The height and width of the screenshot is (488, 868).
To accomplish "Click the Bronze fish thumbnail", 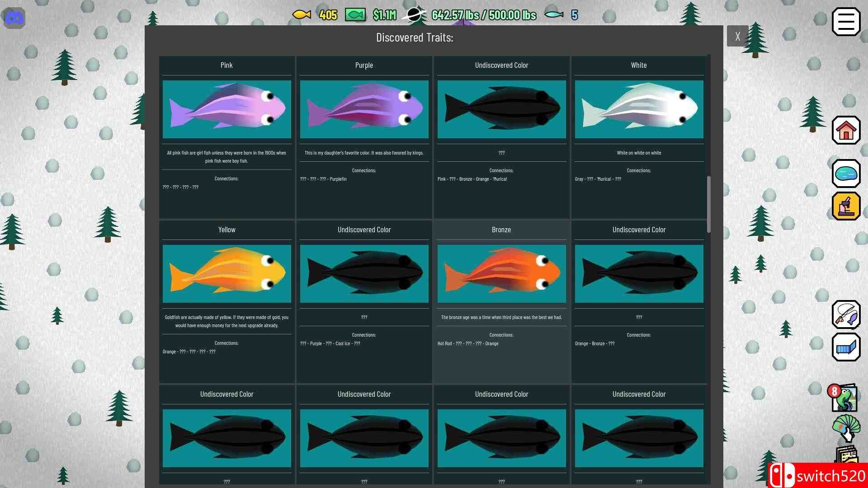I will pyautogui.click(x=501, y=273).
